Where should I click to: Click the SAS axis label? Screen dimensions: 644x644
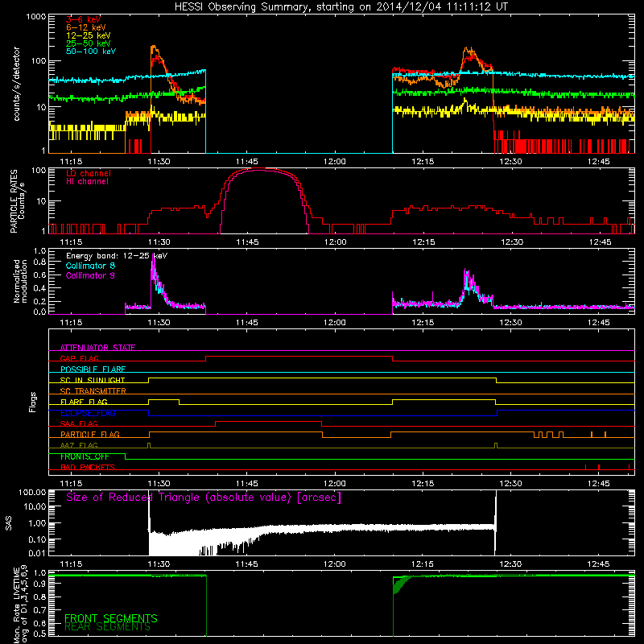[9, 522]
